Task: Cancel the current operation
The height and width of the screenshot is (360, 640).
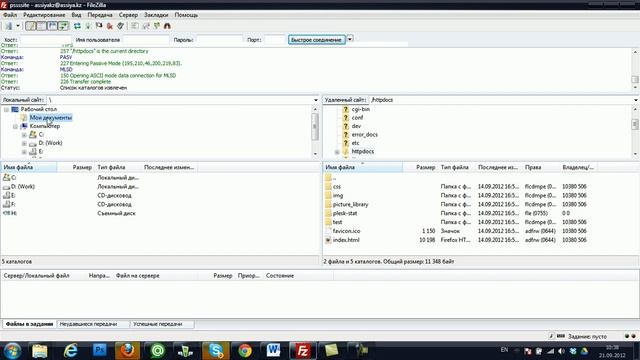Action: [99, 26]
